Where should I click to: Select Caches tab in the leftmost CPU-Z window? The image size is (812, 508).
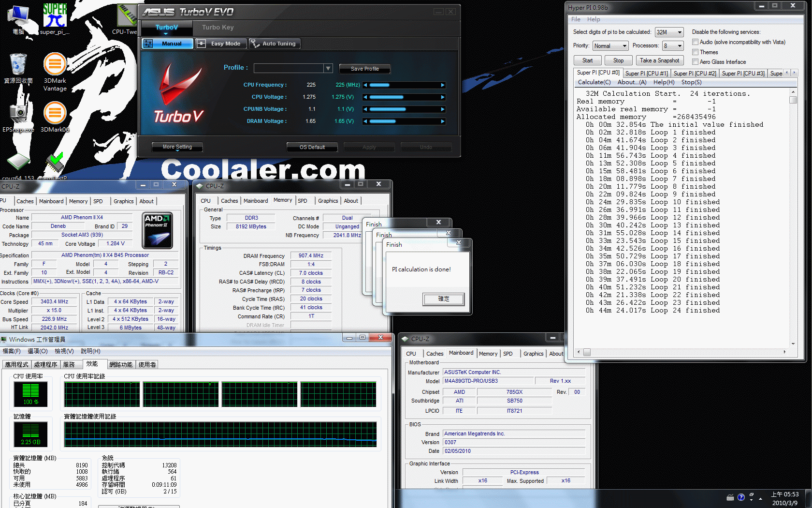coord(25,201)
